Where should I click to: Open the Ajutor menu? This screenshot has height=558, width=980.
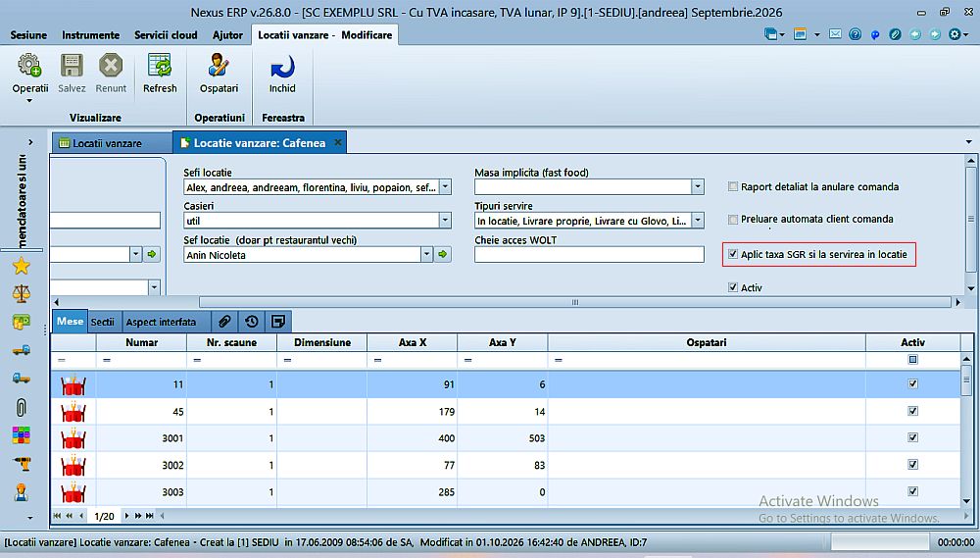[x=227, y=35]
